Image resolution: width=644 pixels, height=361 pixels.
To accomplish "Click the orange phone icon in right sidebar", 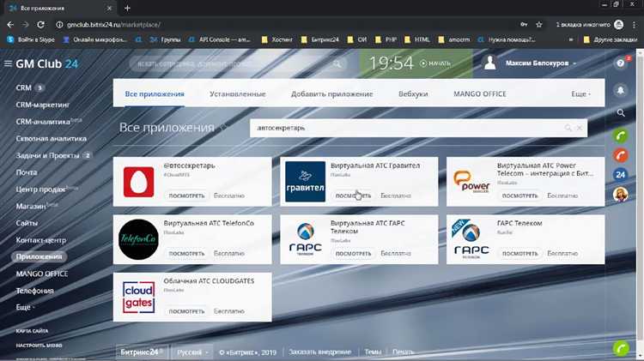I will point(621,155).
